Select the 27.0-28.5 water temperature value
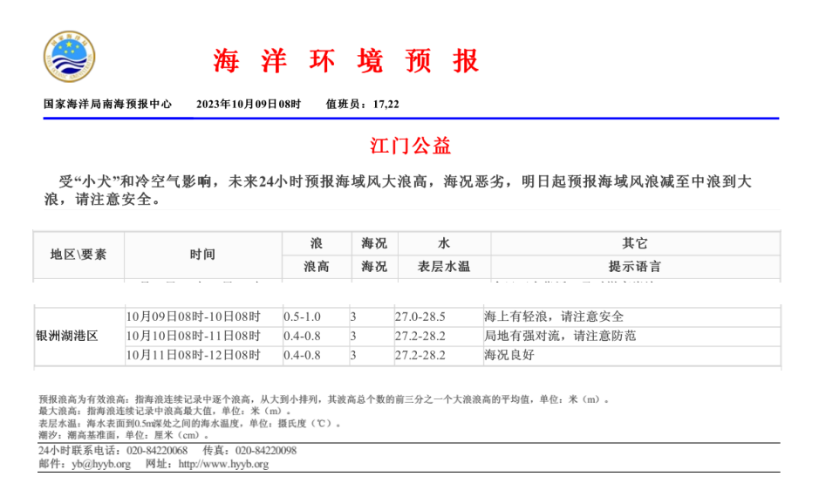Viewport: 819px width, 504px height. pyautogui.click(x=420, y=317)
